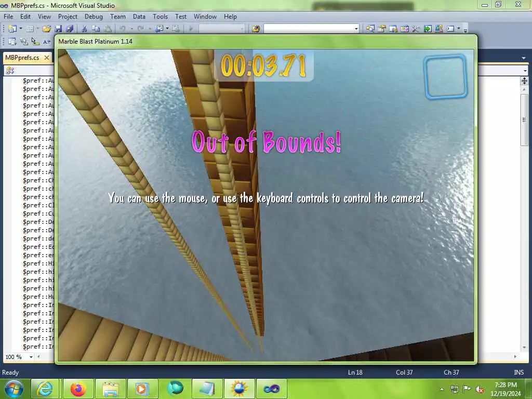Open the Data menu
Viewport: 532px width, 399px height.
click(x=139, y=16)
